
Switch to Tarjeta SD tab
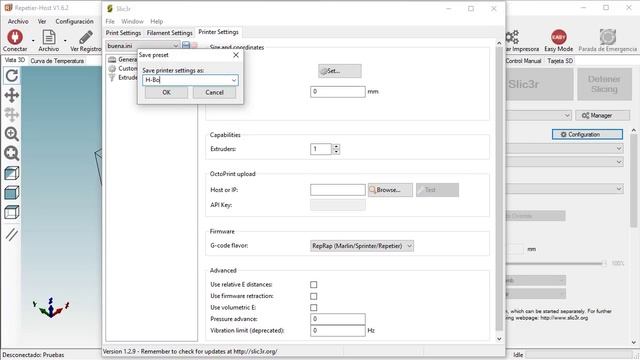[560, 61]
